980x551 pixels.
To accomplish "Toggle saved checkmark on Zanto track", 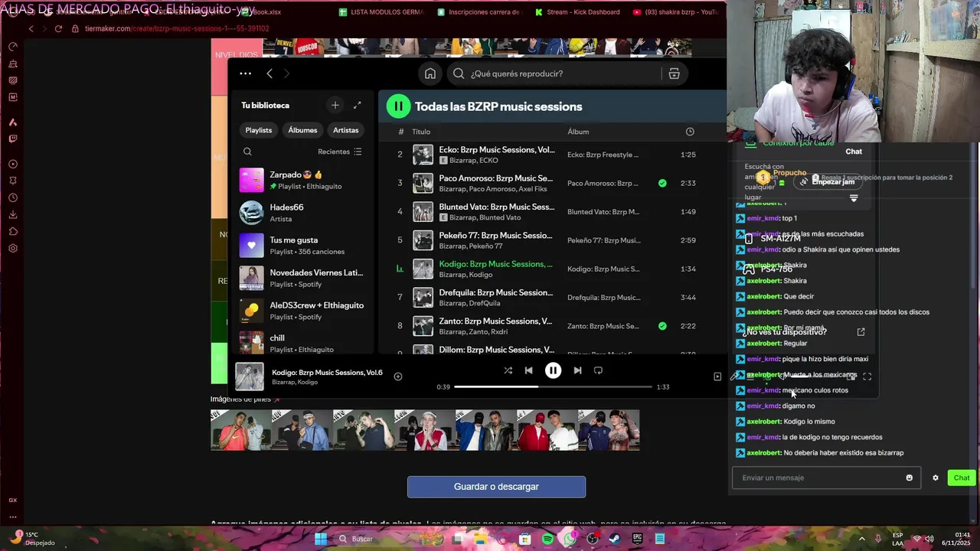I will point(662,326).
